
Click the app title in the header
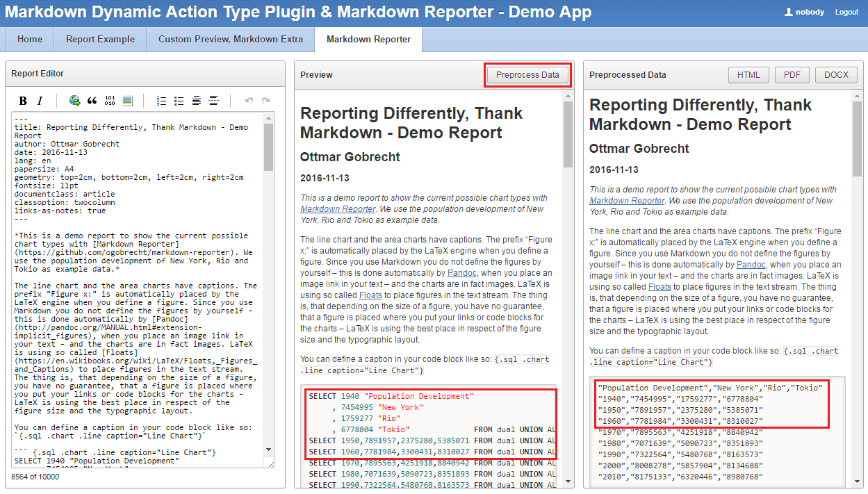tap(299, 12)
